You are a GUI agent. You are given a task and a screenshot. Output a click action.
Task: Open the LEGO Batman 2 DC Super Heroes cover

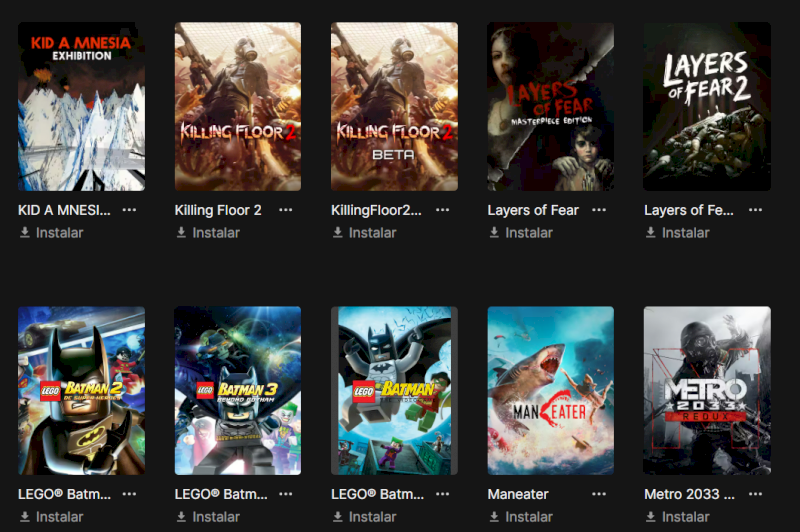coord(82,391)
